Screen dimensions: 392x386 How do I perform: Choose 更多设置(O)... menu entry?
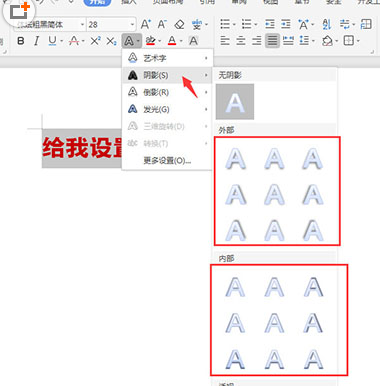(167, 161)
